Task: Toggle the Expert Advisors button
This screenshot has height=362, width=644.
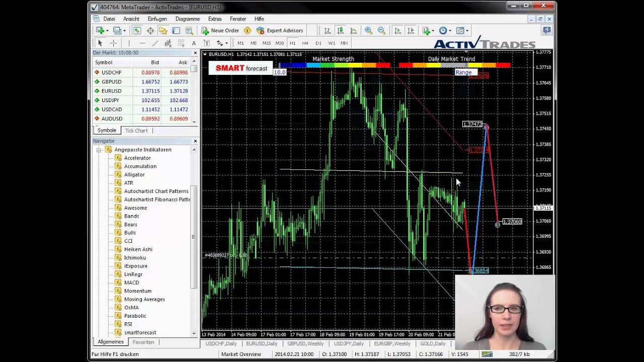Action: (280, 31)
